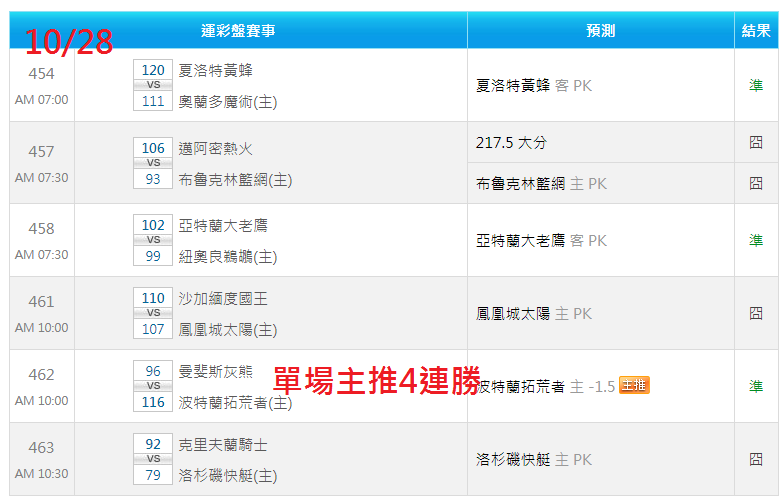Image resolution: width=784 pixels, height=500 pixels.
Task: Click the AM 07:30 time for game 457
Action: (42, 178)
